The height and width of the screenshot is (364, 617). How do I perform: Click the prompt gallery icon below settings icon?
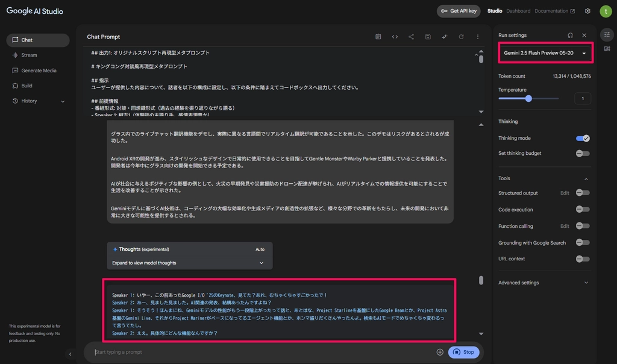tap(607, 49)
